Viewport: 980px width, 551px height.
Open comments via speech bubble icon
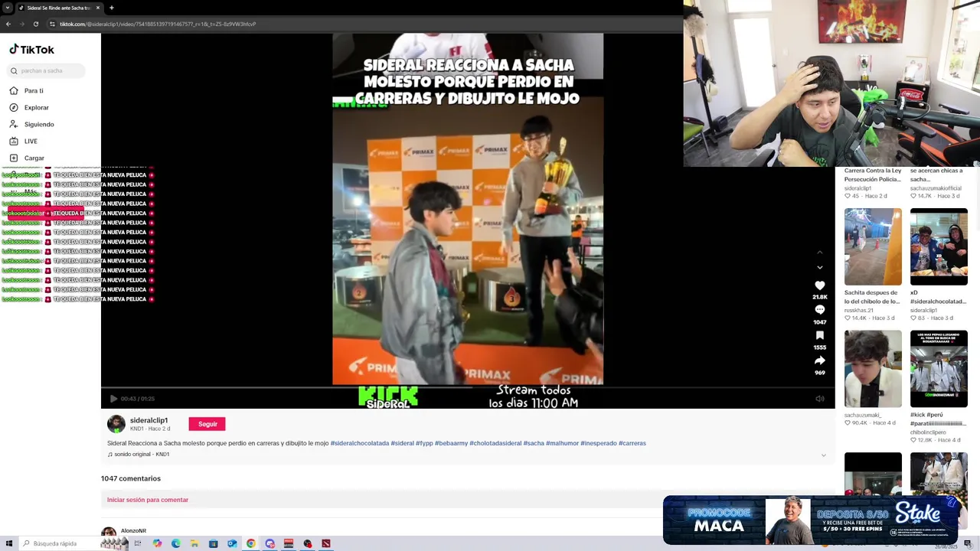(820, 310)
